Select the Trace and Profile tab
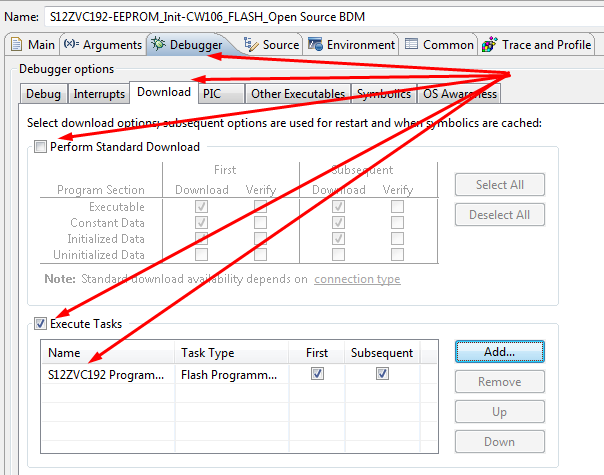 [537, 45]
